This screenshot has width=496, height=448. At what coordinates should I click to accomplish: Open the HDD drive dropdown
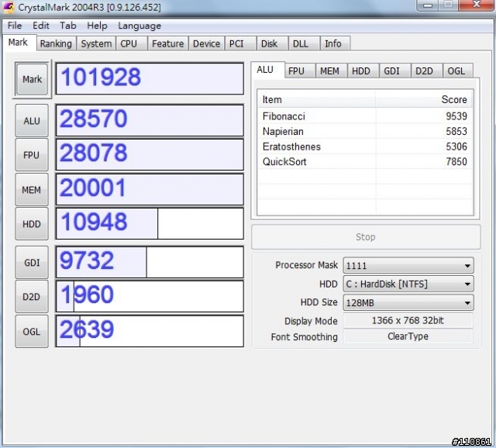coord(408,284)
